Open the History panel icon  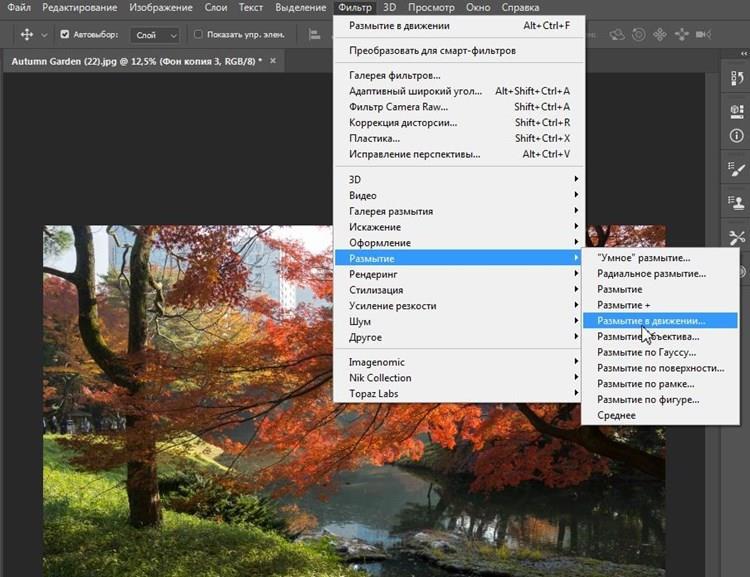737,76
